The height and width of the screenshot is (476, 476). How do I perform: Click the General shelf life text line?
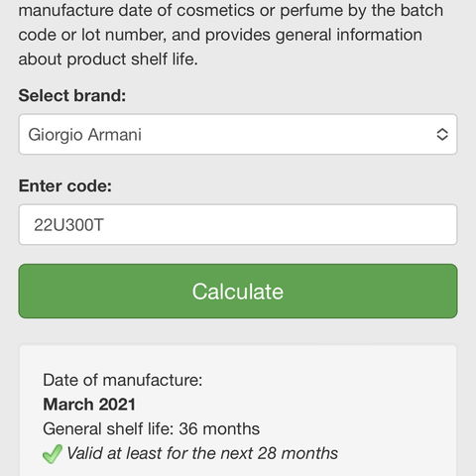(151, 428)
